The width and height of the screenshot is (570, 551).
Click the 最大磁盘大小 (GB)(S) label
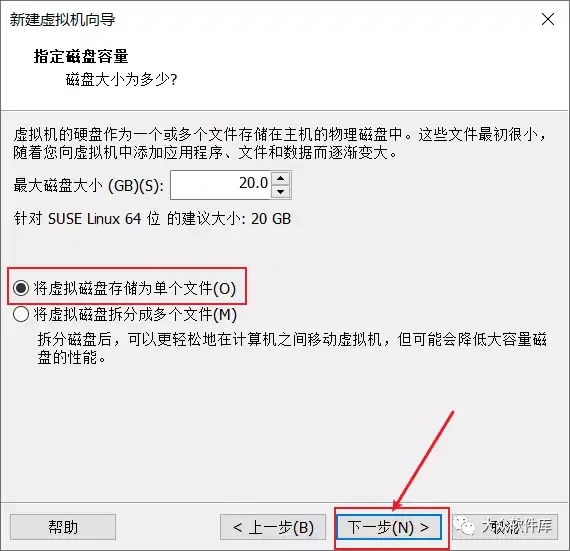[88, 185]
